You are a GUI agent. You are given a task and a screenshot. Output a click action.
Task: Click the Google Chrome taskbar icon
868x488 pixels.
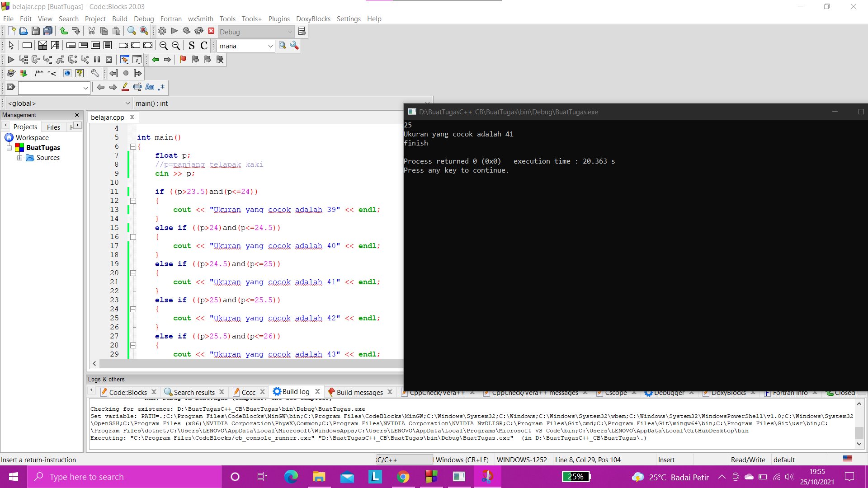click(x=403, y=477)
